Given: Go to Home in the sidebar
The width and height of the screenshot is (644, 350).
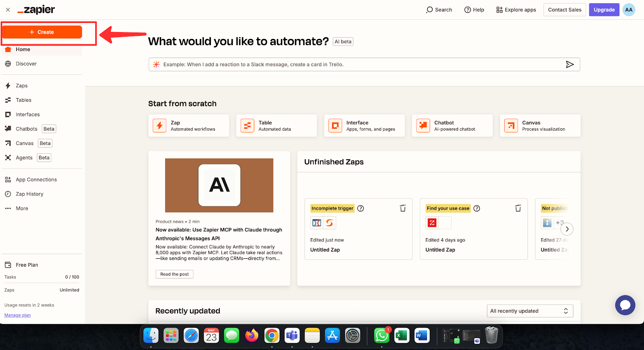Looking at the screenshot, I should tap(42, 49).
